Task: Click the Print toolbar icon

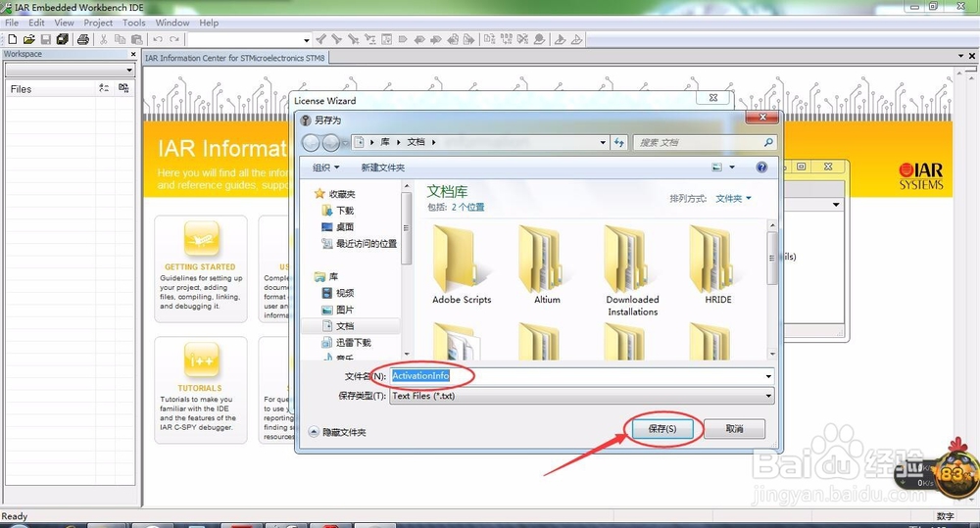Action: (83, 39)
